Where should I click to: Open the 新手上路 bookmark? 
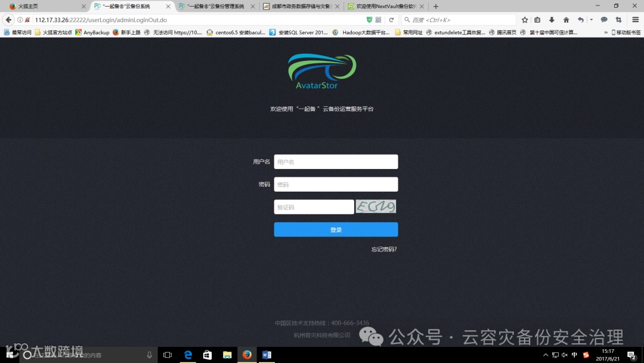[126, 32]
